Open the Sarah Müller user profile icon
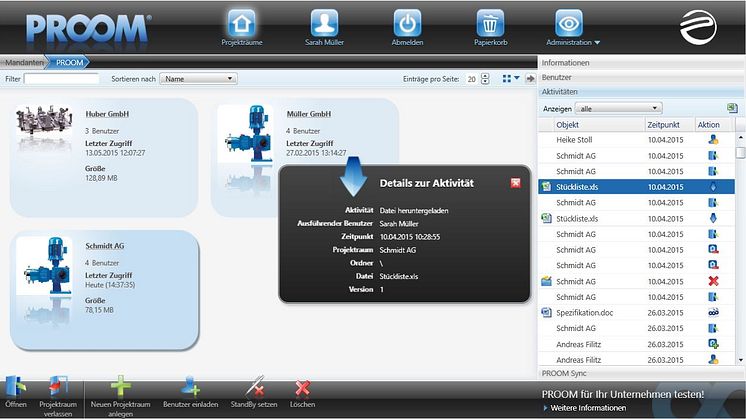This screenshot has height=419, width=746. [324, 23]
